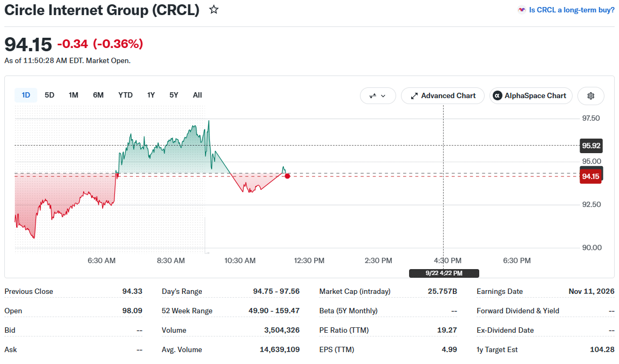Click the Ex-Dividend Date label

click(505, 329)
